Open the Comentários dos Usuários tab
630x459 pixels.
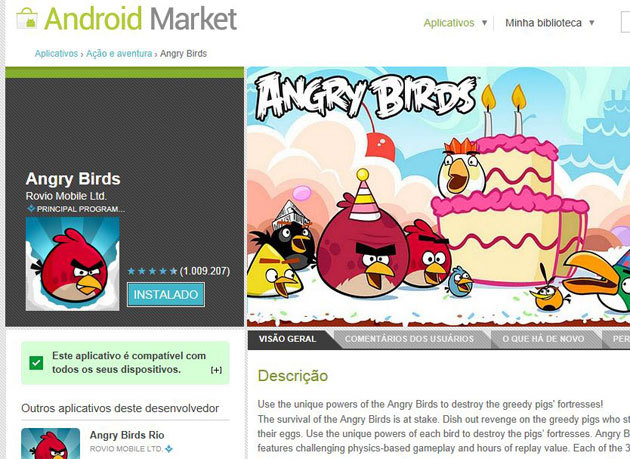pyautogui.click(x=409, y=339)
